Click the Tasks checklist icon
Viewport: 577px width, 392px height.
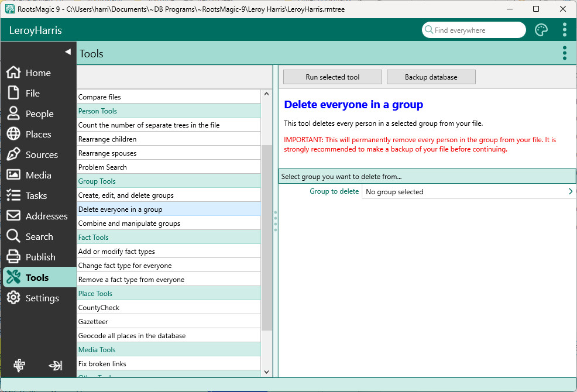pyautogui.click(x=13, y=196)
